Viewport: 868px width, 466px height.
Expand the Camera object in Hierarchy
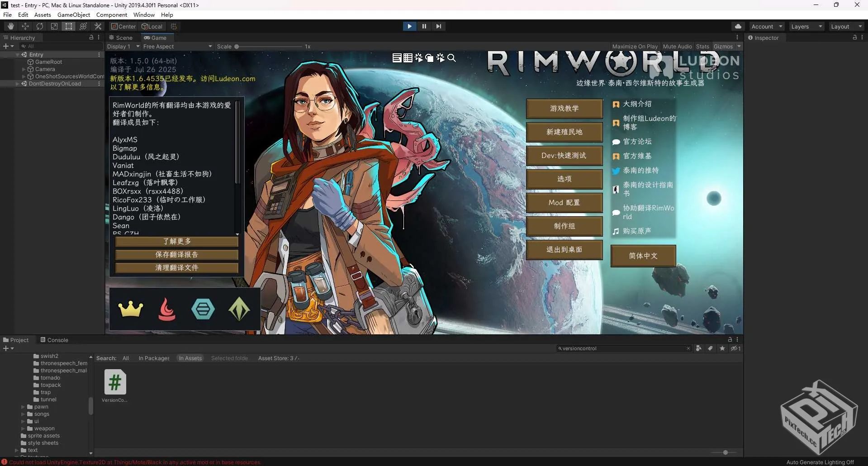point(24,69)
